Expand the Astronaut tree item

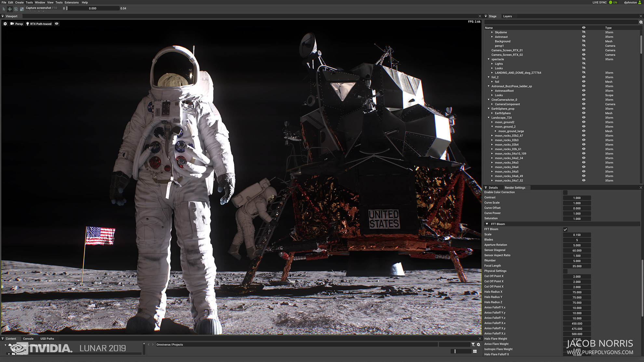pyautogui.click(x=492, y=37)
